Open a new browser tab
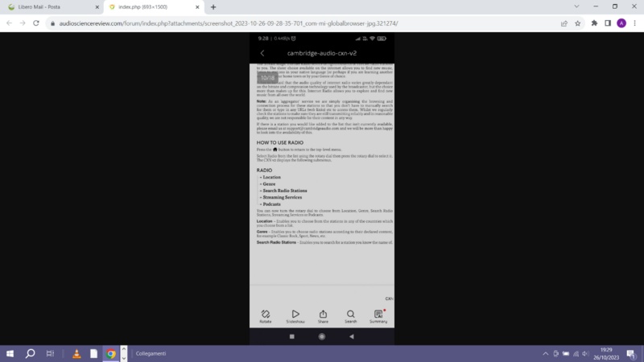This screenshot has width=644, height=362. (x=213, y=7)
